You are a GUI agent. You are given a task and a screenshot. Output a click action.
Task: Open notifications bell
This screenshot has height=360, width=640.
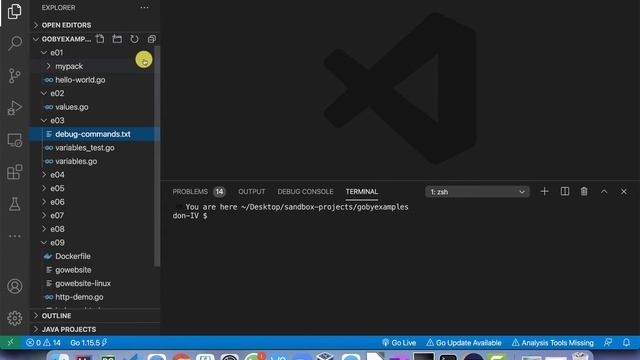tap(626, 343)
